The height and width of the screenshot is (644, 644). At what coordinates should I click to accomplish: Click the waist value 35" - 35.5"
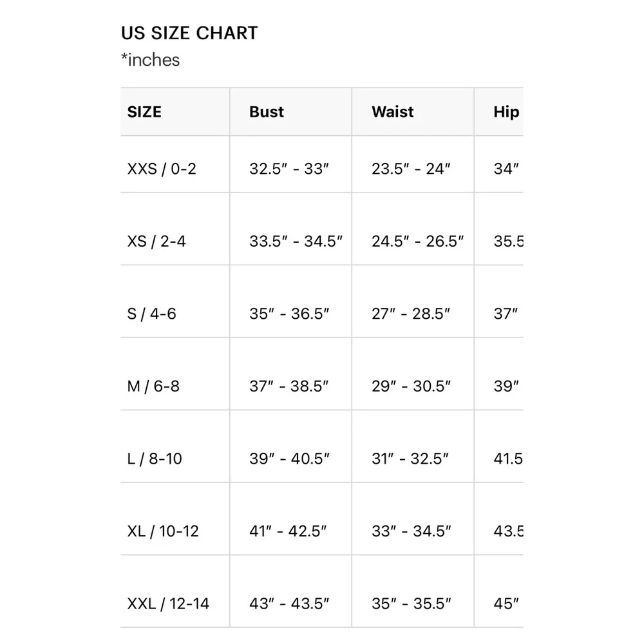pyautogui.click(x=411, y=604)
